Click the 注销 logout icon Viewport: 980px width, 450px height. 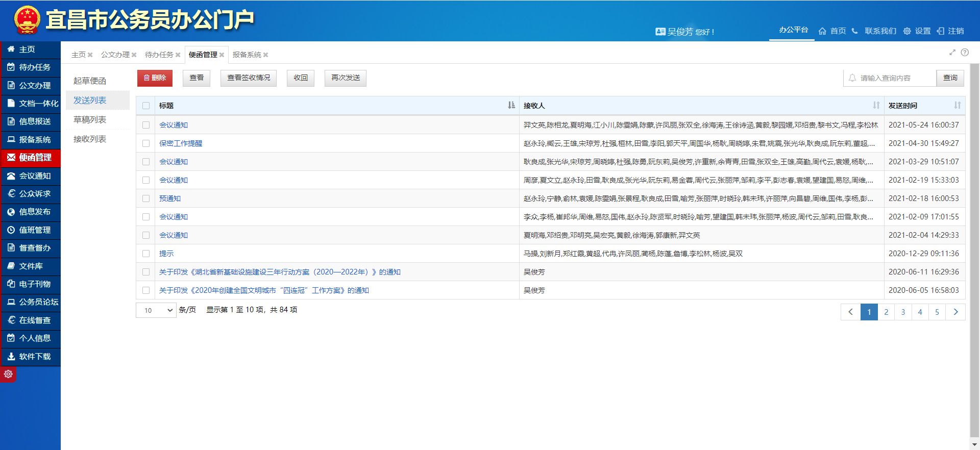[941, 31]
